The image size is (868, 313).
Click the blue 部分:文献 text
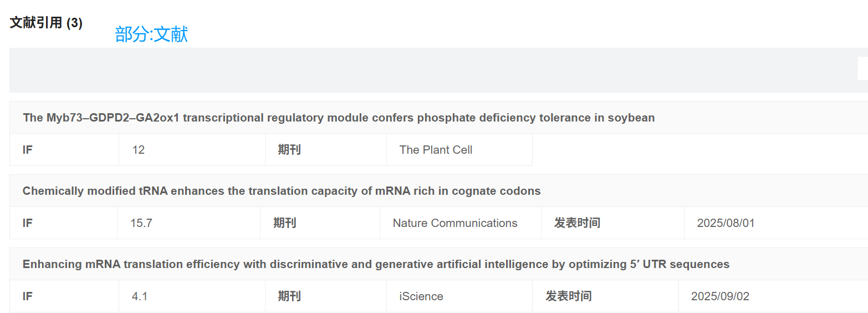pos(151,34)
